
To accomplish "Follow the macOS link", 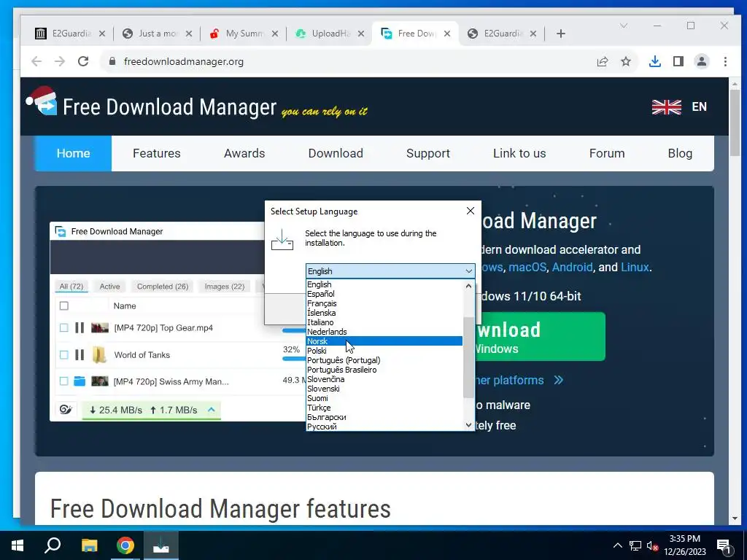I will coord(527,267).
